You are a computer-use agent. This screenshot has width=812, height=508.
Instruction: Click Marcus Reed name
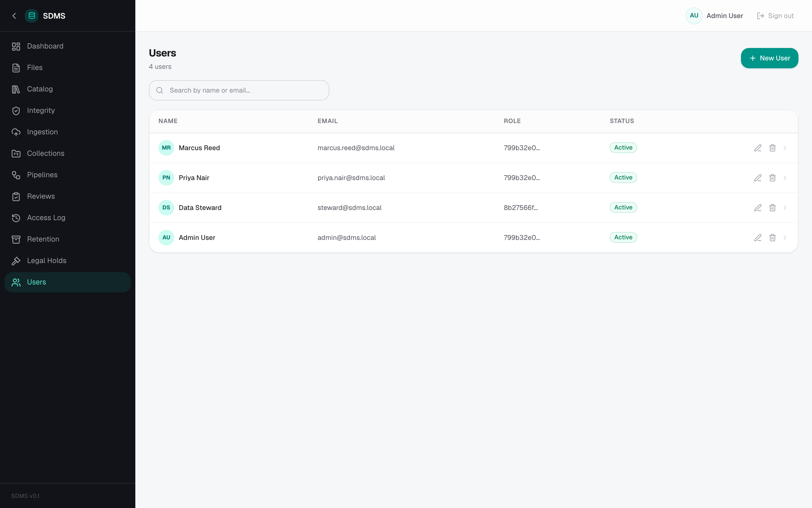199,148
